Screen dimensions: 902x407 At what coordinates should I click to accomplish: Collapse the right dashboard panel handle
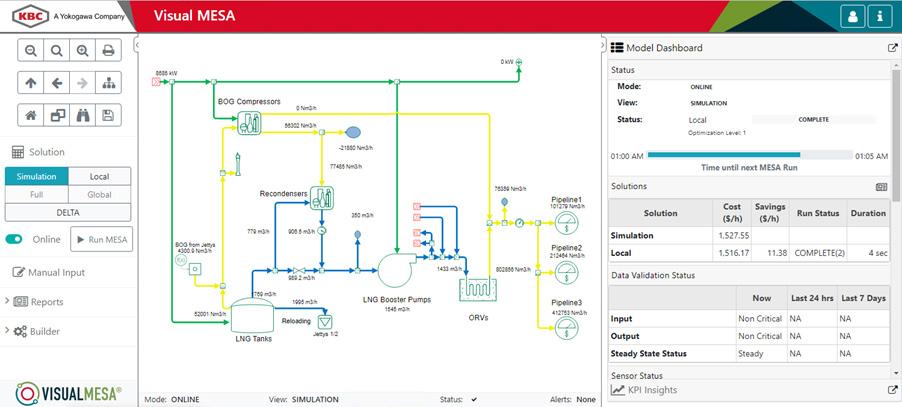(603, 44)
